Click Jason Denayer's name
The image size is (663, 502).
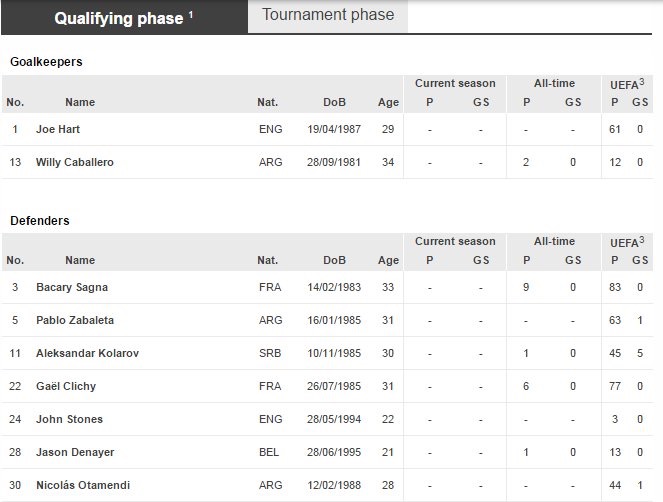tap(72, 452)
